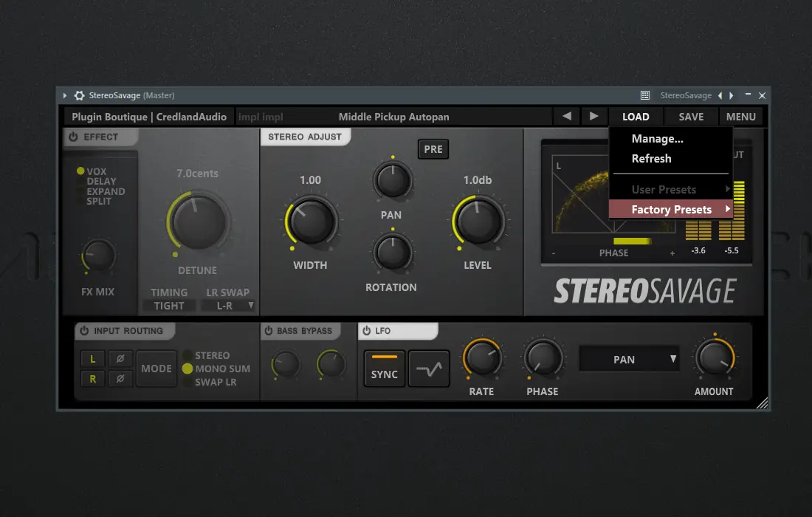Close the StereoSavage plugin window
The image size is (812, 517).
763,95
